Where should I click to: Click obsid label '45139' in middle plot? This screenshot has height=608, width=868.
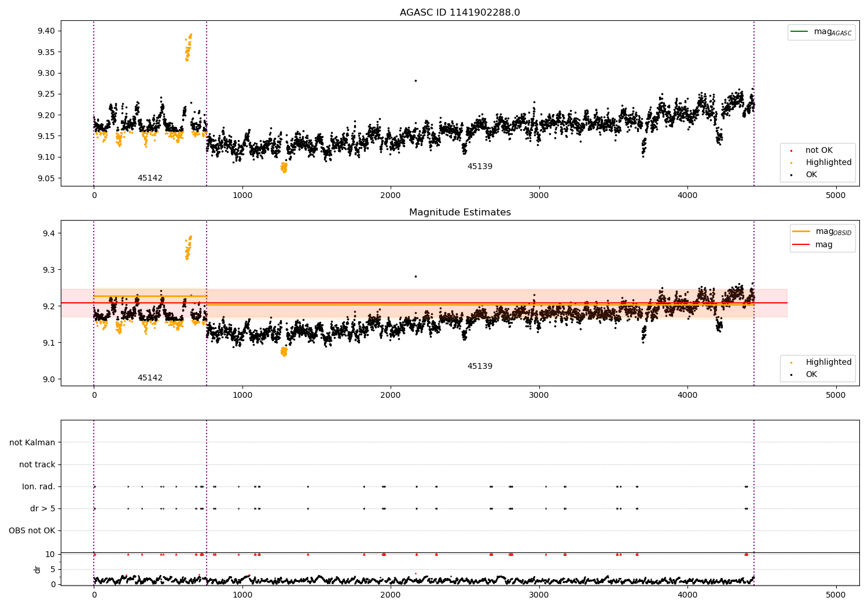pos(480,367)
